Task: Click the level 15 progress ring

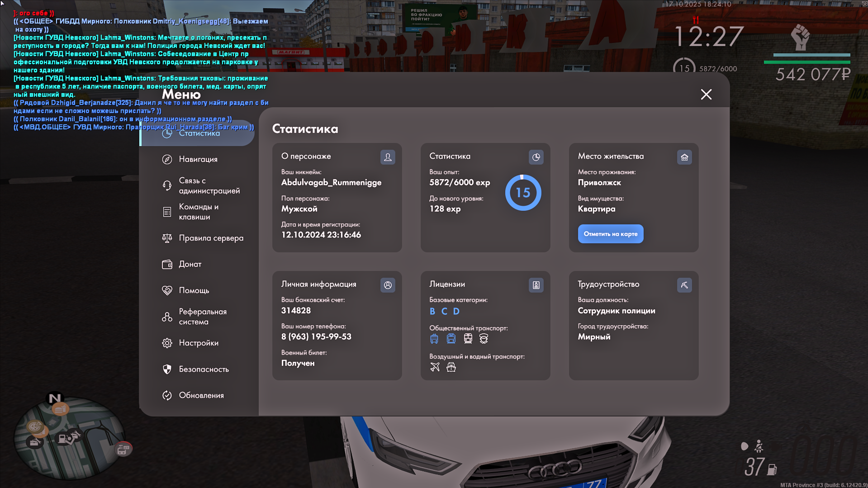Action: (x=523, y=193)
